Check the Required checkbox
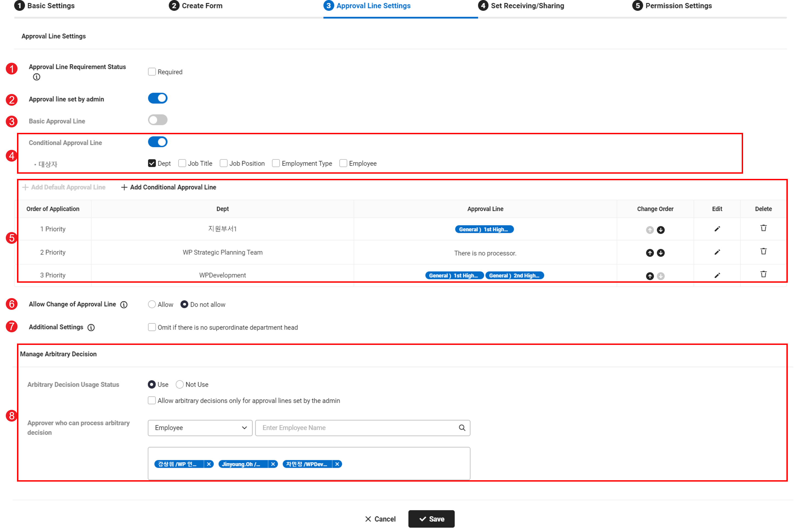 pos(152,71)
